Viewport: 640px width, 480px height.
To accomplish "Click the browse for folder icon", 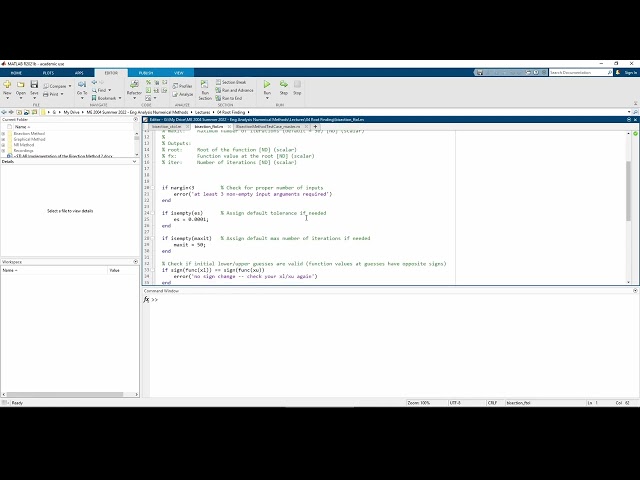I will pos(27,112).
